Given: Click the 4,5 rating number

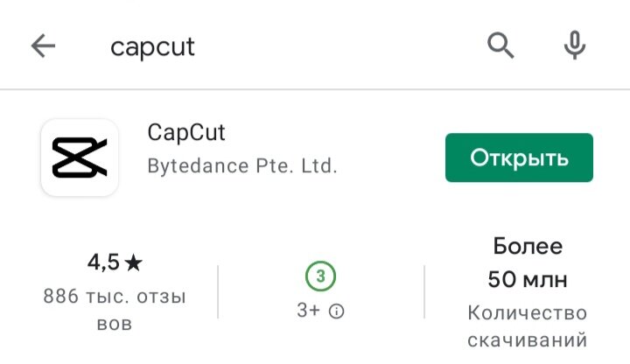Looking at the screenshot, I should point(103,262).
